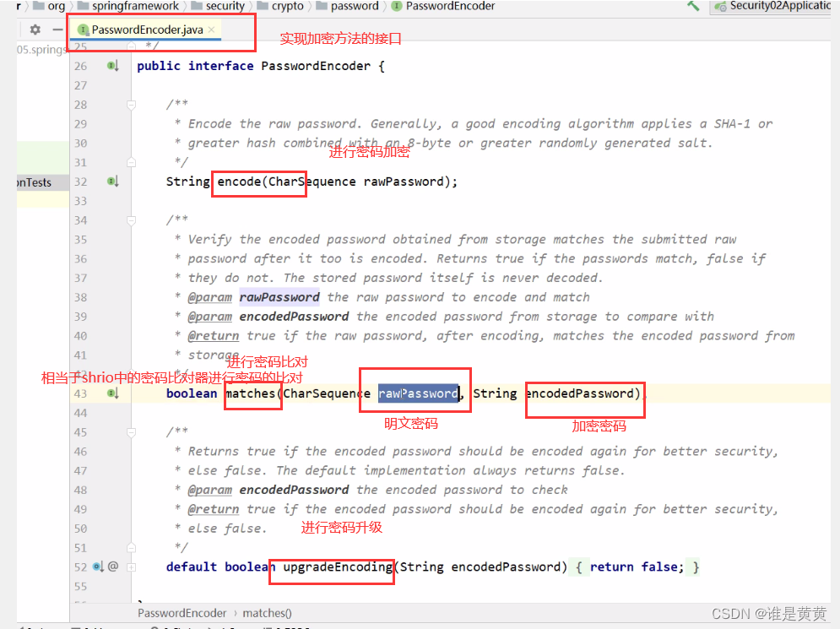Click the 'upgradeEncoding' method name on line 52
The width and height of the screenshot is (840, 629).
point(338,567)
